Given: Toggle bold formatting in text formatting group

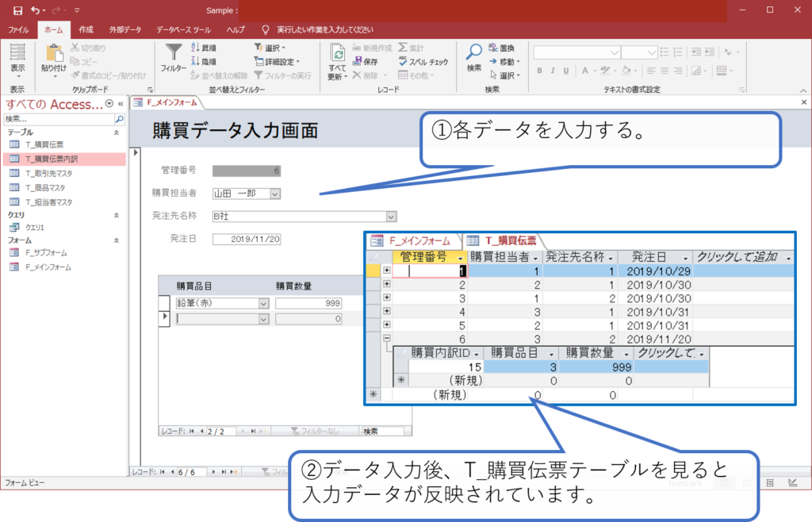Looking at the screenshot, I should [x=539, y=71].
